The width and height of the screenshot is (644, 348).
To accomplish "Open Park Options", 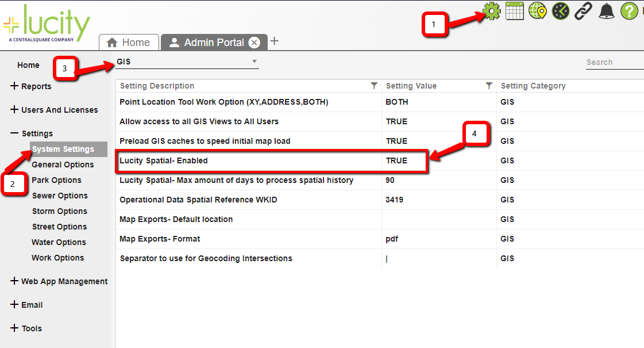I will click(x=57, y=180).
